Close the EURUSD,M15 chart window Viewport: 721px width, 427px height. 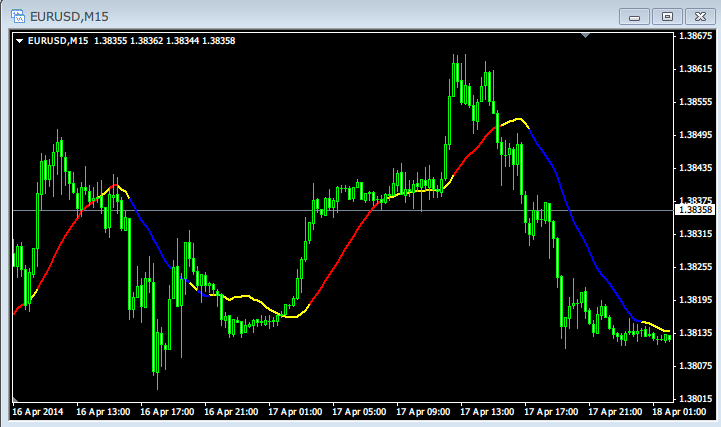click(700, 17)
